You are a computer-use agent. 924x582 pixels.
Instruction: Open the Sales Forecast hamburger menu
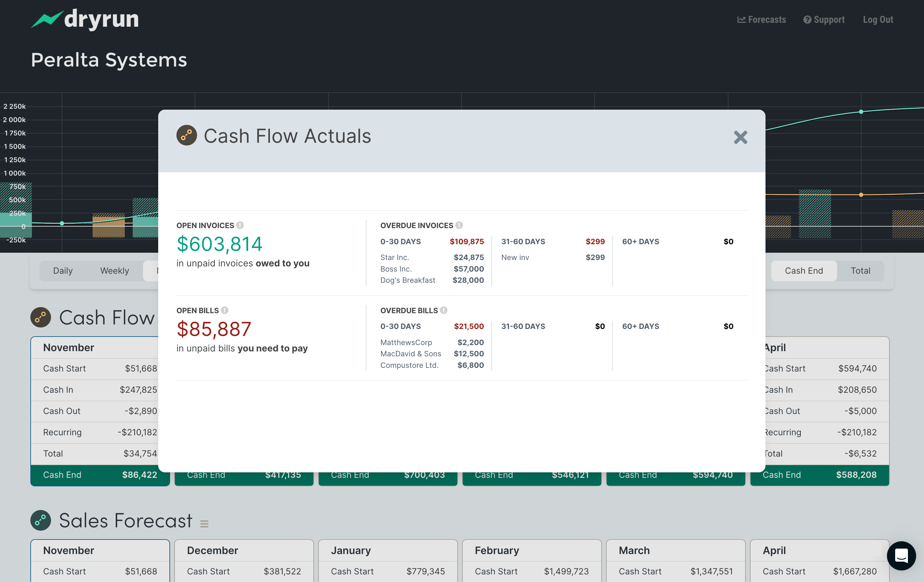(204, 524)
